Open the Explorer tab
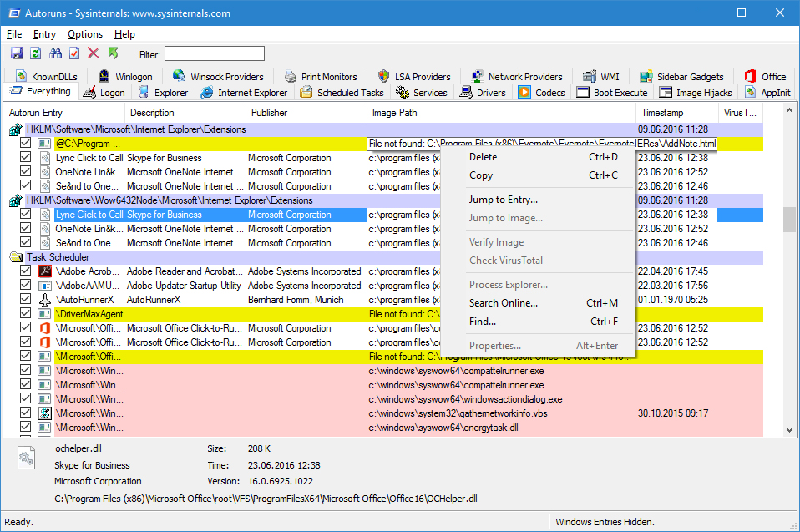800x532 pixels. (x=164, y=93)
